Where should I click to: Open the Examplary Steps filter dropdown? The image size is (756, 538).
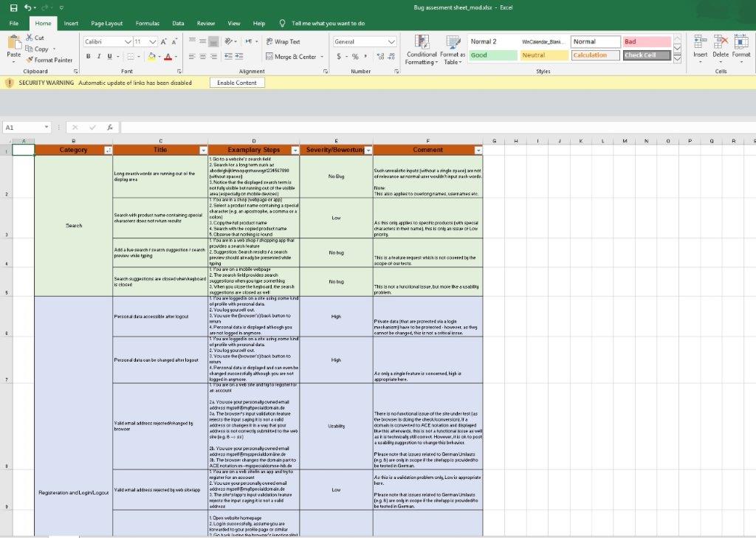295,151
